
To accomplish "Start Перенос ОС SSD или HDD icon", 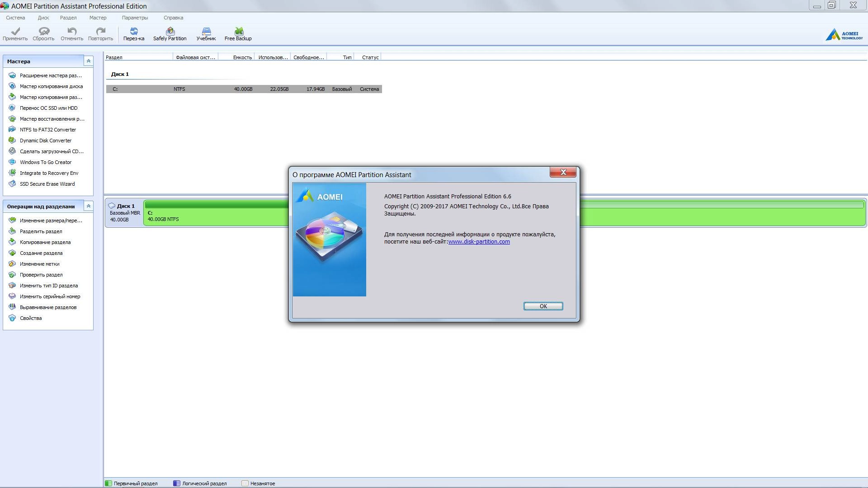I will click(12, 108).
